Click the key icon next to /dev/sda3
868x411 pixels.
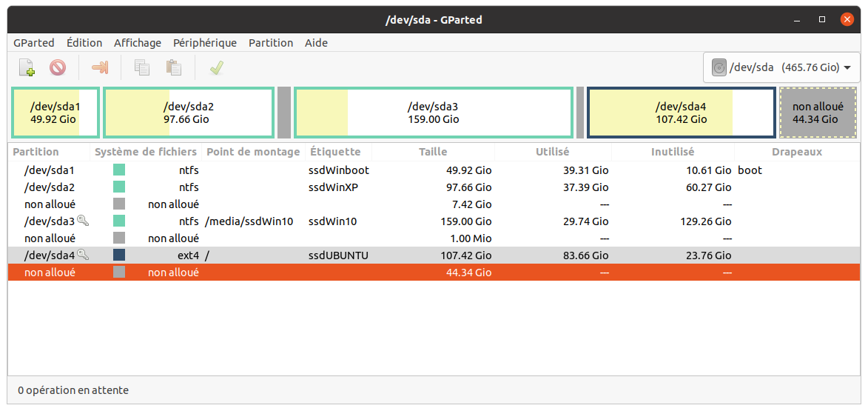click(x=83, y=221)
